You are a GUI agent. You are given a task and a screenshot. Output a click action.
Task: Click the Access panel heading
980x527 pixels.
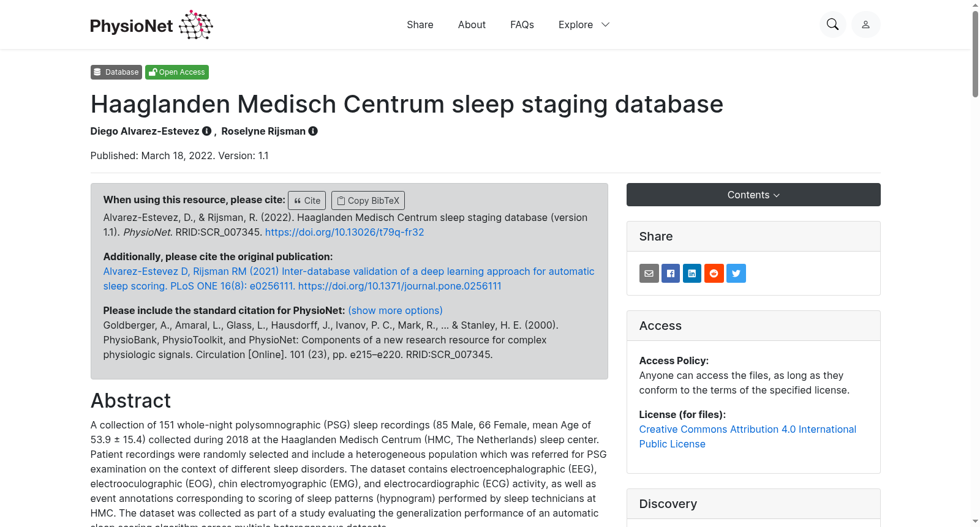(660, 326)
